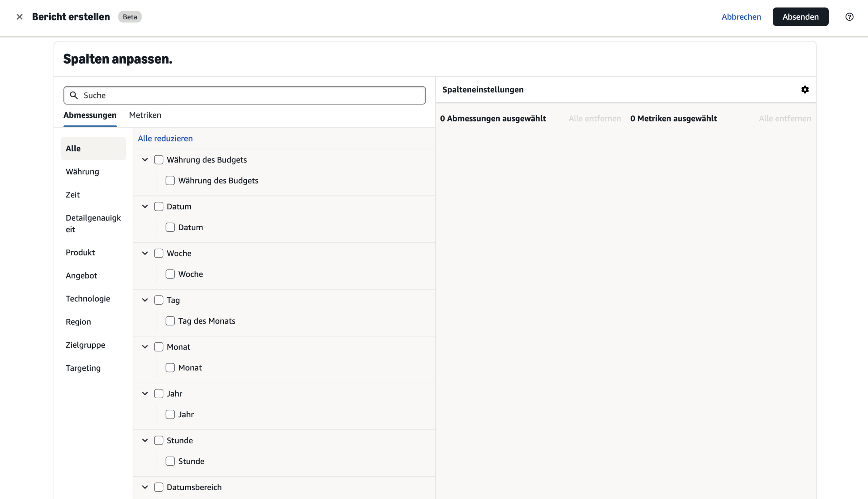
Task: Collapse the Datumsbereich chevron
Action: (145, 487)
